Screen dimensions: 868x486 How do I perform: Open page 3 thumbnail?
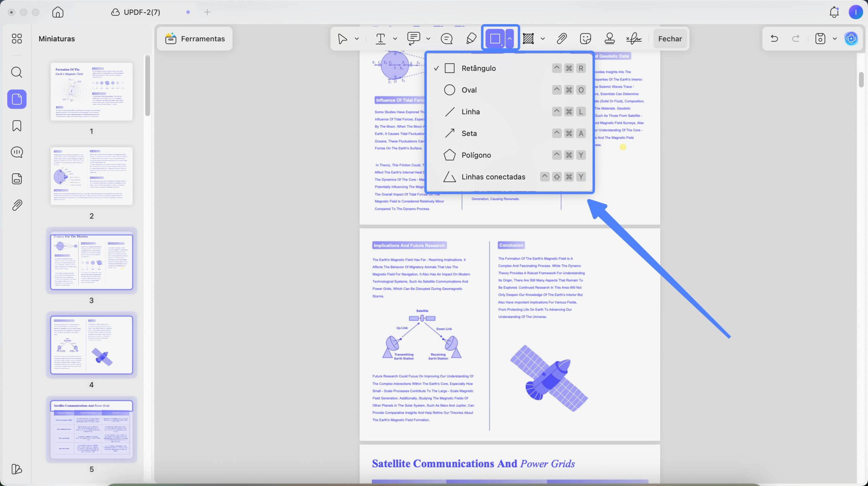[92, 261]
